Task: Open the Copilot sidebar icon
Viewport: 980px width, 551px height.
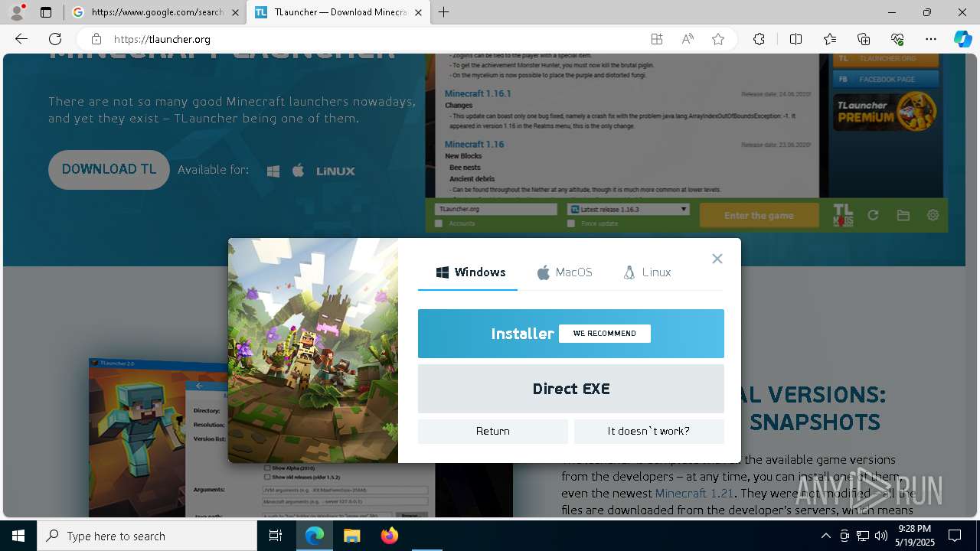Action: (963, 39)
